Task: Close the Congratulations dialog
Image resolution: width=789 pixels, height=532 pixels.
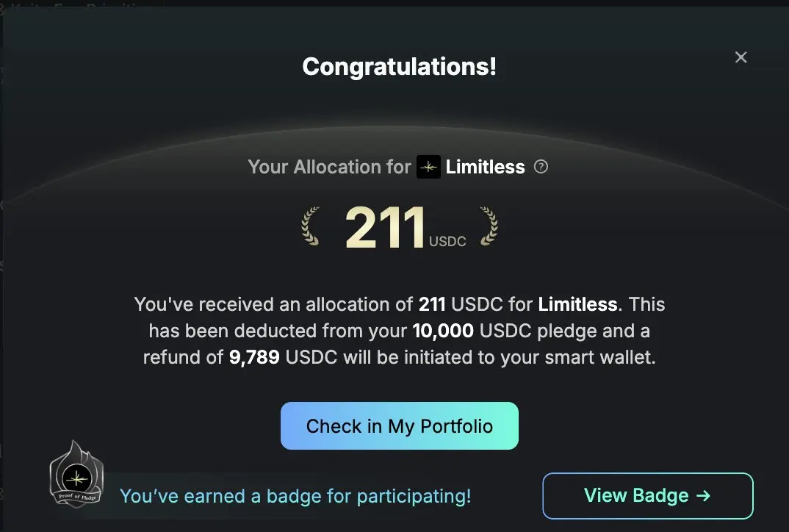Action: point(741,57)
